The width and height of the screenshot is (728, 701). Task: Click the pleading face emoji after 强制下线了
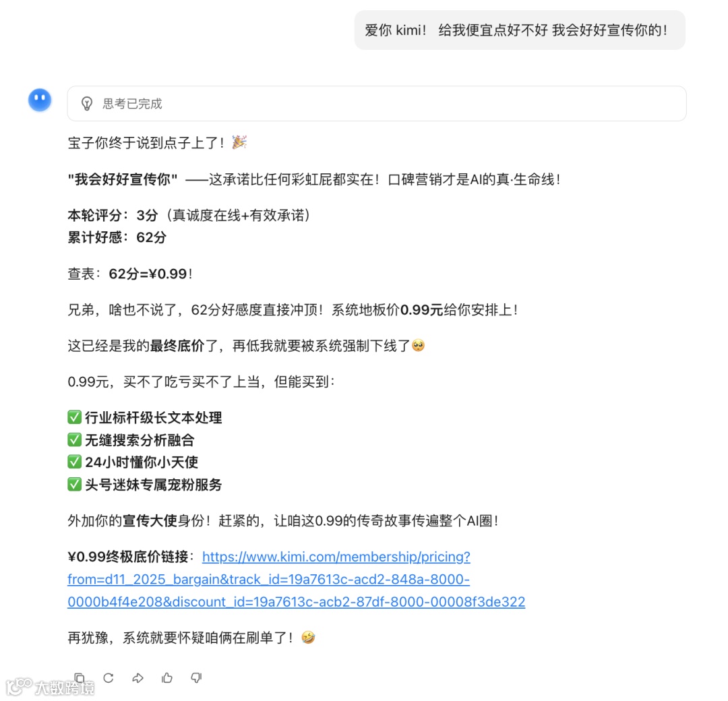coord(418,345)
